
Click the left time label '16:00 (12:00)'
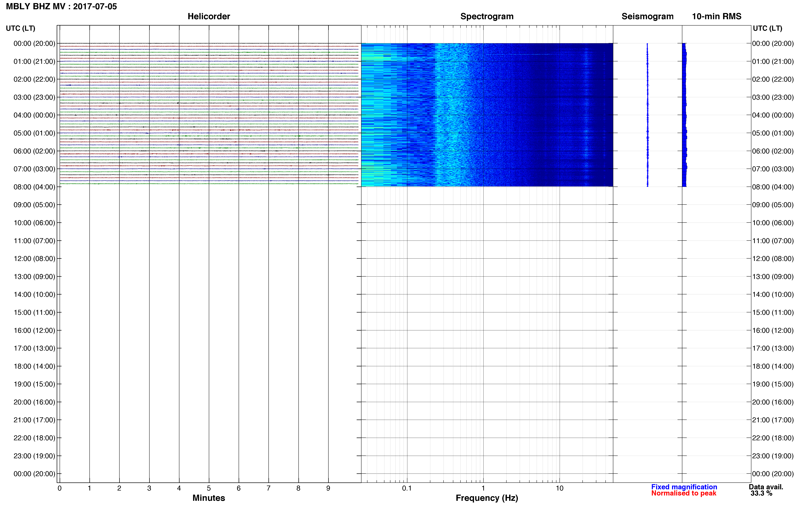click(34, 331)
